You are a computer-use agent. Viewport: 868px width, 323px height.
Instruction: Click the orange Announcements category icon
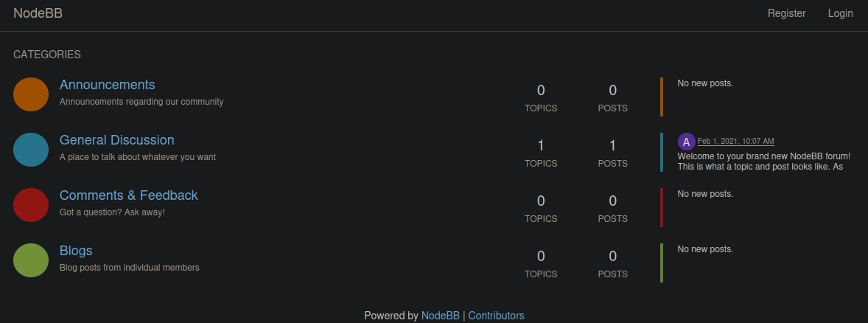tap(31, 94)
